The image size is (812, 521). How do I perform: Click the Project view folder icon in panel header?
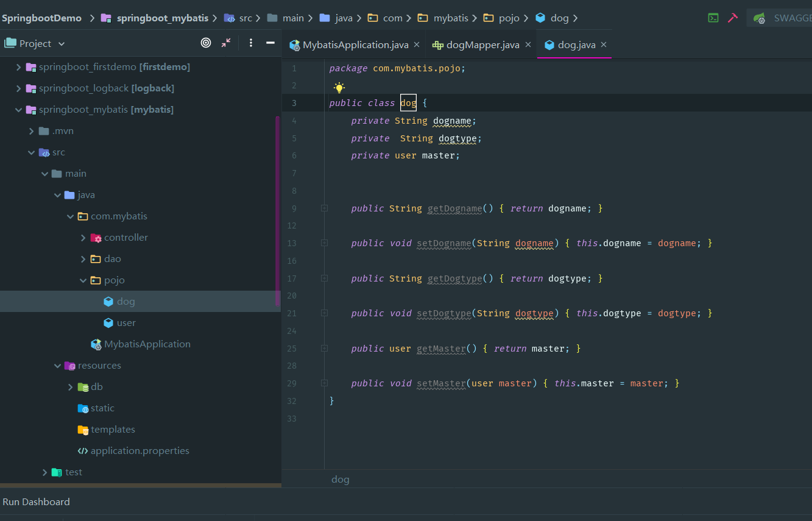(10, 43)
